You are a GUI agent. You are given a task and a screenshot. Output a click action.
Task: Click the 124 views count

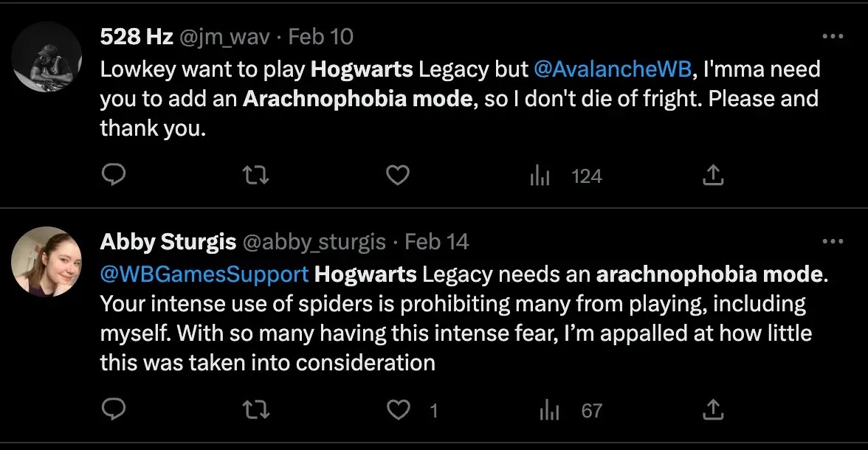pyautogui.click(x=586, y=176)
